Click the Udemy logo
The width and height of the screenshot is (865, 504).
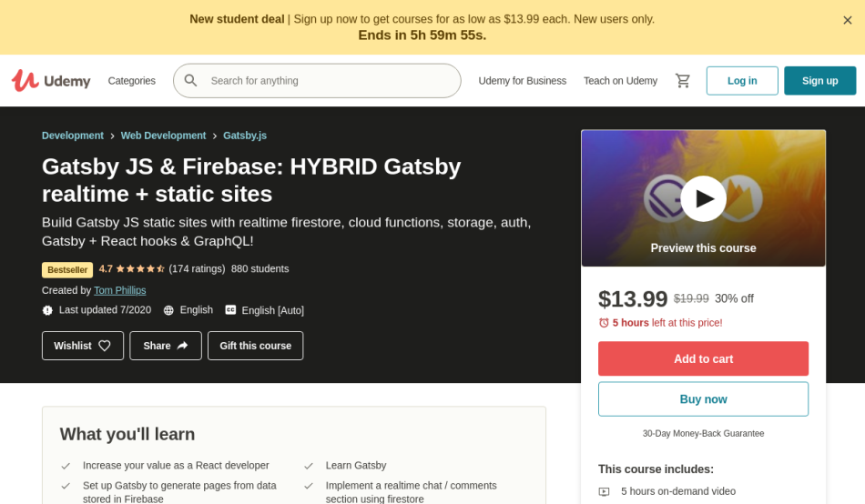51,80
